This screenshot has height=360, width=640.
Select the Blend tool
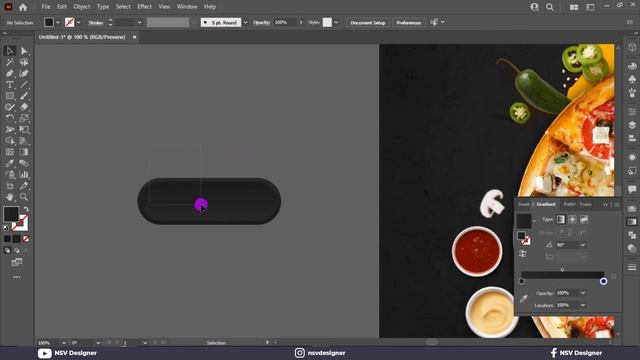(x=24, y=163)
